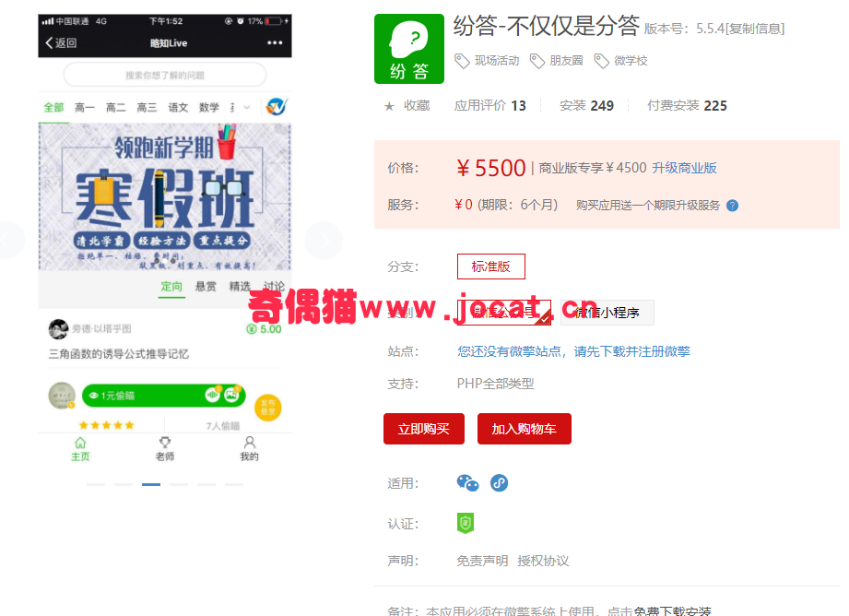
Task: Open the 免责声明 link
Action: (482, 561)
